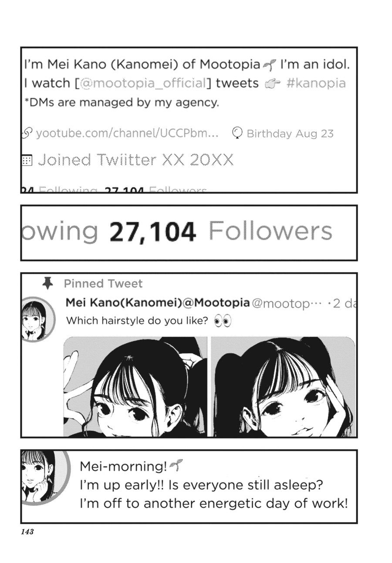Image resolution: width=392 pixels, height=563 pixels.
Task: Open the left hairstyle photo
Action: (135, 386)
